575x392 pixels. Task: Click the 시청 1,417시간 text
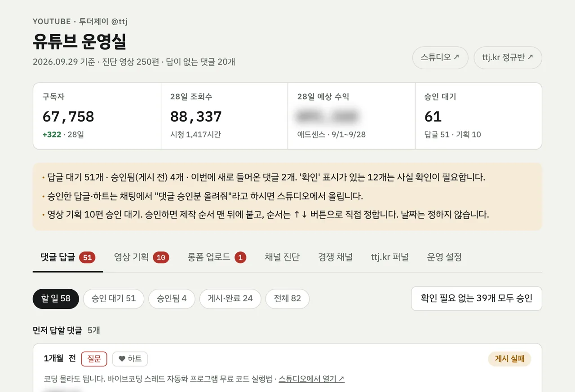click(195, 135)
